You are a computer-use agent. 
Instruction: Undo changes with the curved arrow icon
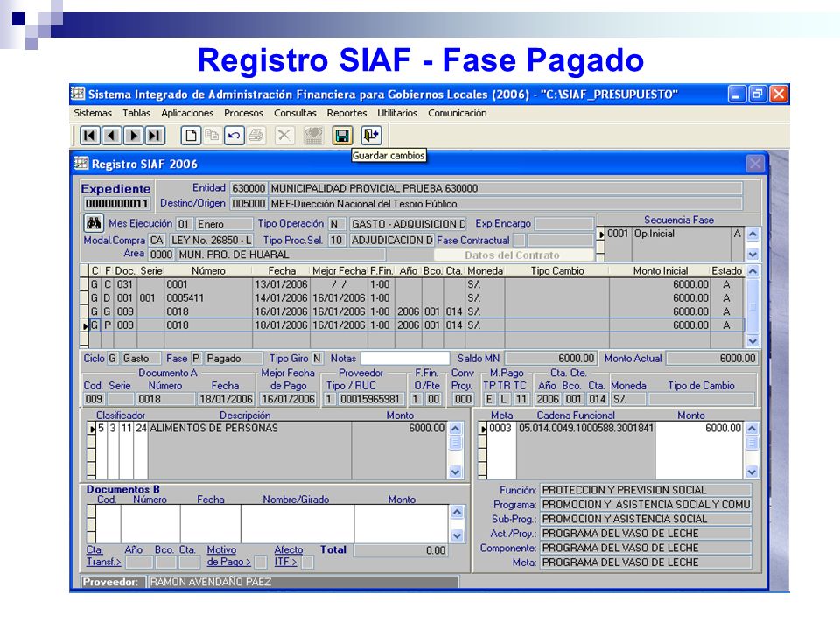234,136
